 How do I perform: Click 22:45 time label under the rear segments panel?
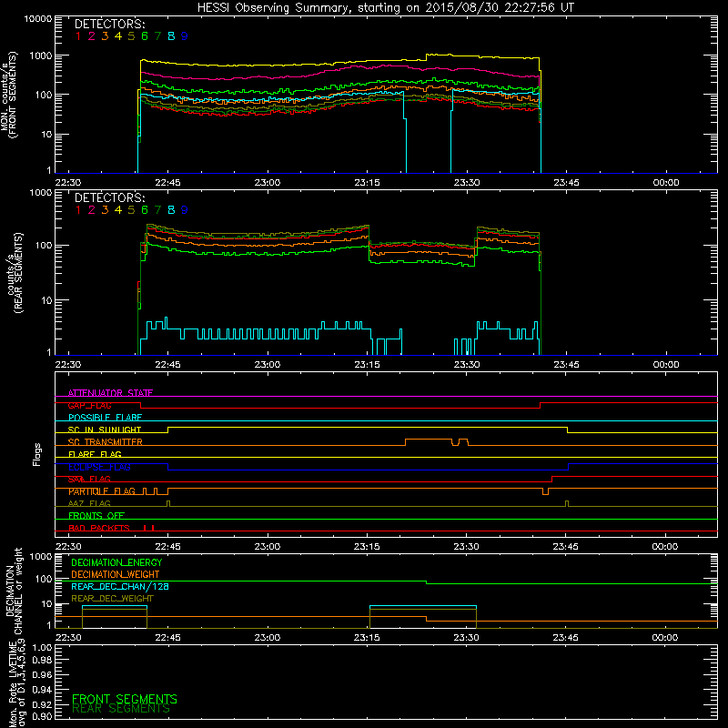167,365
